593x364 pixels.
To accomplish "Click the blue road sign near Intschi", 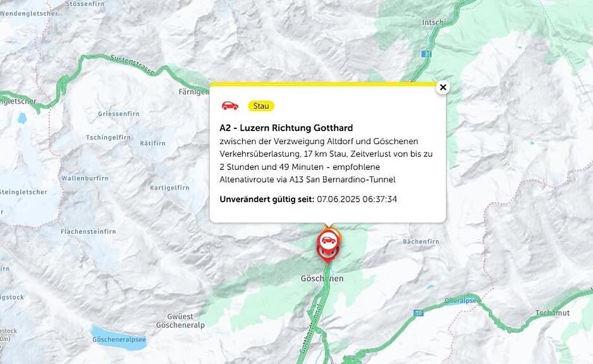I will 426,54.
